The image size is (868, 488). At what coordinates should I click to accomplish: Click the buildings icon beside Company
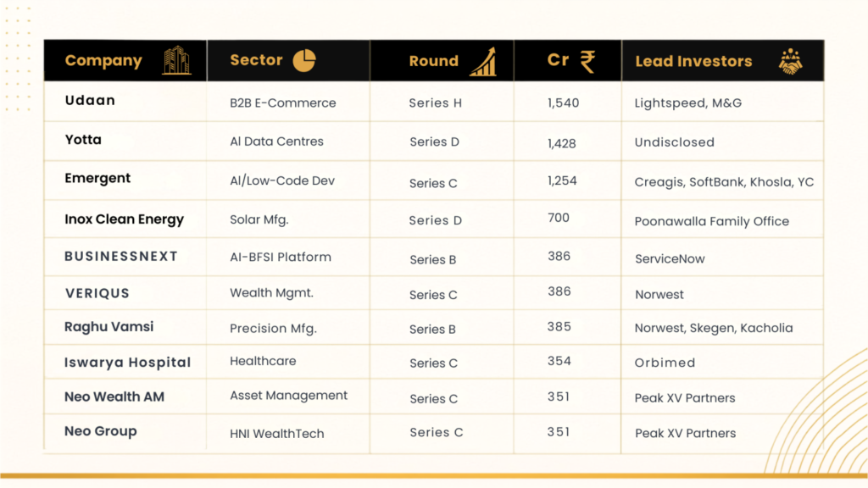176,60
